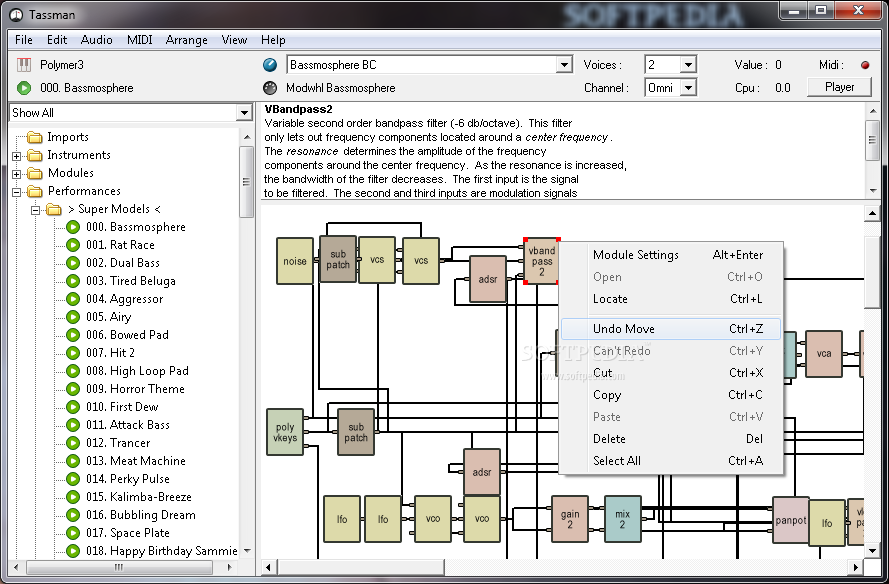
Task: Select 011. Attack Bass performance
Action: coord(128,425)
